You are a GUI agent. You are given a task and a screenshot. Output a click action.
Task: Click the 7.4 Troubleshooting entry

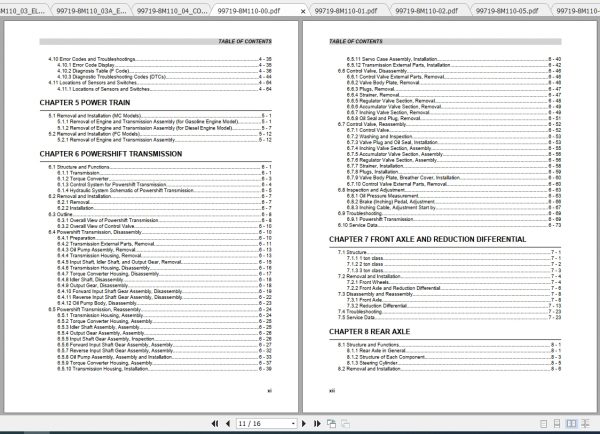449,312
